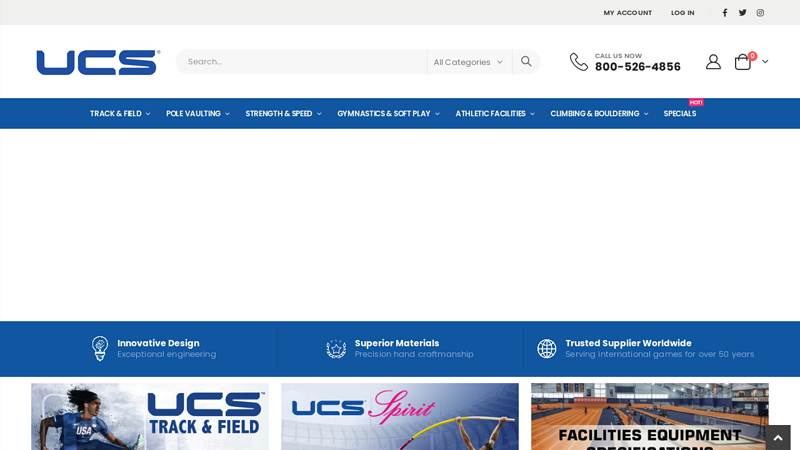Open the Facilities Equipment Specifications banner
800x450 pixels.
click(x=650, y=416)
